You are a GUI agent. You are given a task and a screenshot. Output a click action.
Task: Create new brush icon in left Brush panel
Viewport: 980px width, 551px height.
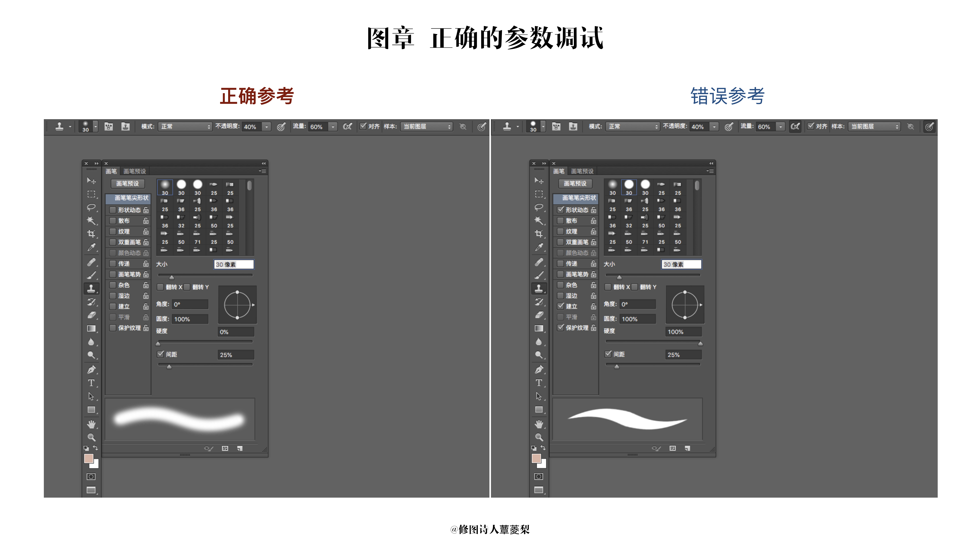tap(240, 448)
